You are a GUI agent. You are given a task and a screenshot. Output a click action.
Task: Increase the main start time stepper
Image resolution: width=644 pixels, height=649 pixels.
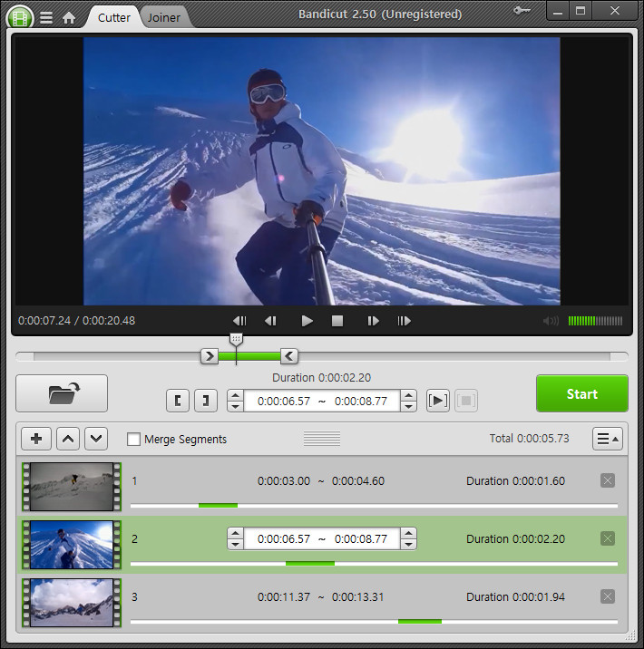(x=235, y=395)
